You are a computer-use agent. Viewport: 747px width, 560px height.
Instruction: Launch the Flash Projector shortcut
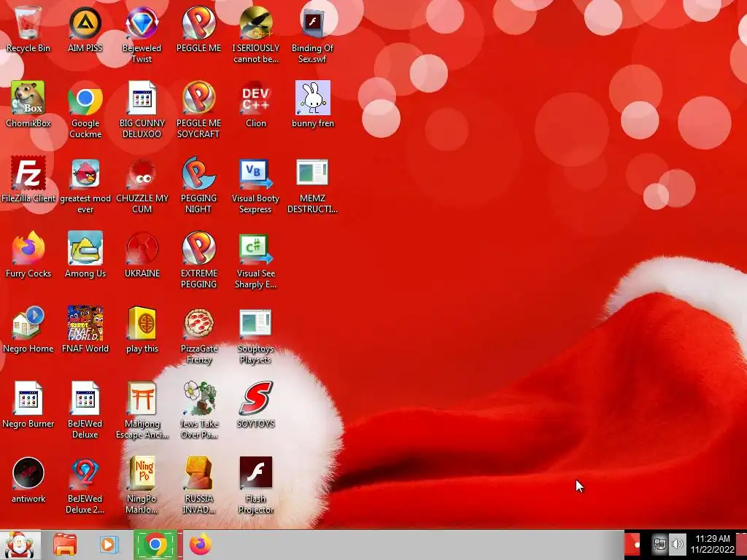click(256, 486)
